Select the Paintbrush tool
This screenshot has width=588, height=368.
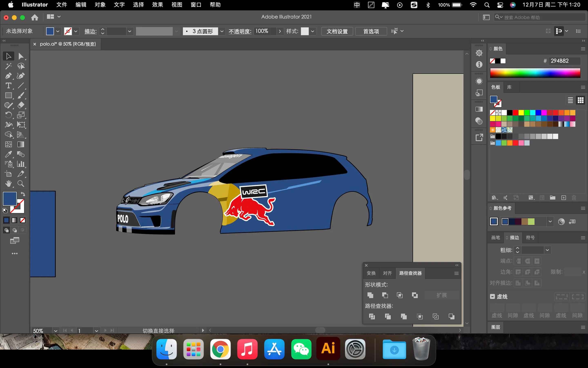pyautogui.click(x=21, y=95)
